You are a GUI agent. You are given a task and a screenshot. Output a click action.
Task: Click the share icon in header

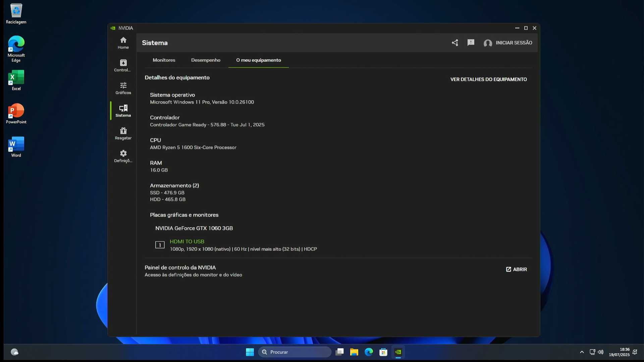[455, 43]
